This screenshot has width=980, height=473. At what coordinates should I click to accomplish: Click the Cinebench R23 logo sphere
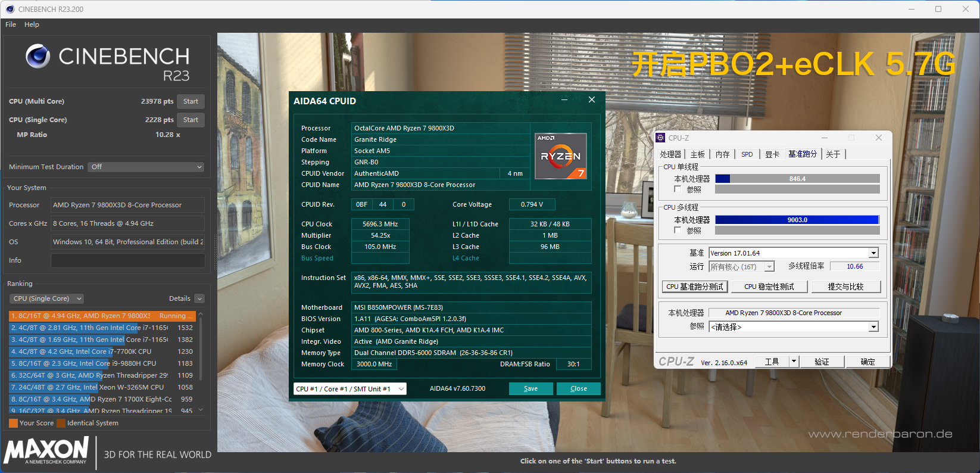pos(38,57)
